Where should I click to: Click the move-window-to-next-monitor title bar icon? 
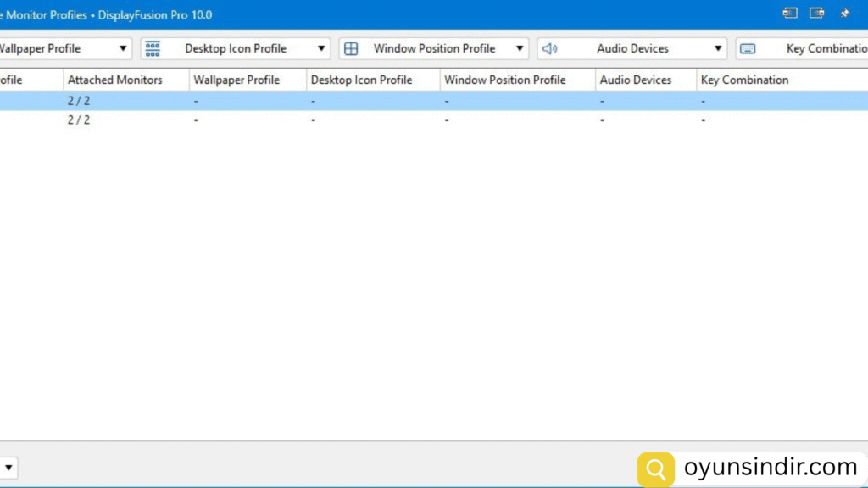coord(817,14)
